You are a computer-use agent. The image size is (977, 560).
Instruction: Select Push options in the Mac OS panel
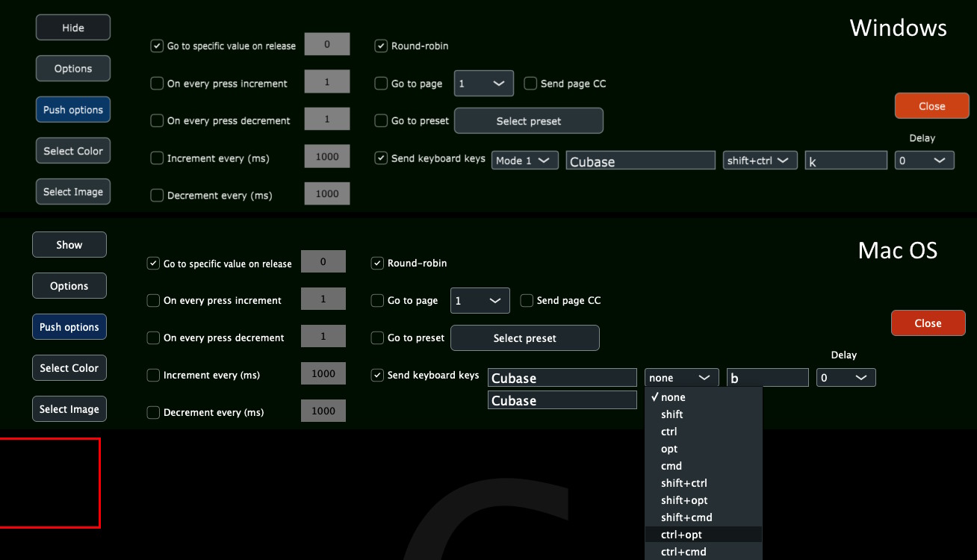(69, 327)
